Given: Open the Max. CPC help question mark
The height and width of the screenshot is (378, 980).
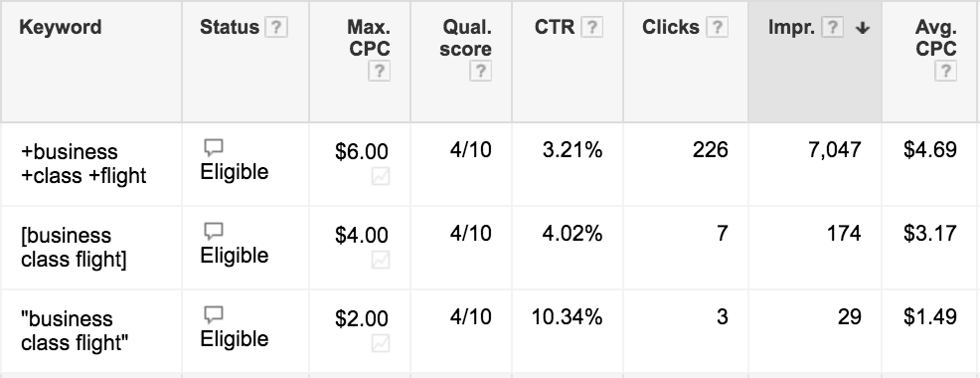Looking at the screenshot, I should 379,72.
